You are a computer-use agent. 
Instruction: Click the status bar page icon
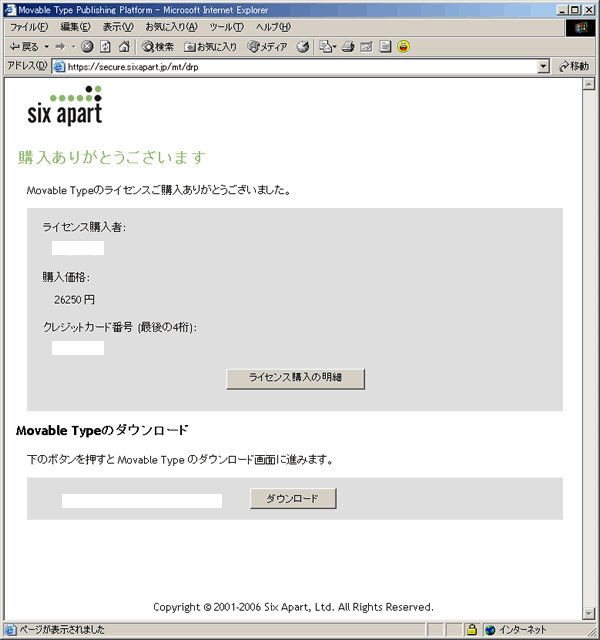point(11,630)
